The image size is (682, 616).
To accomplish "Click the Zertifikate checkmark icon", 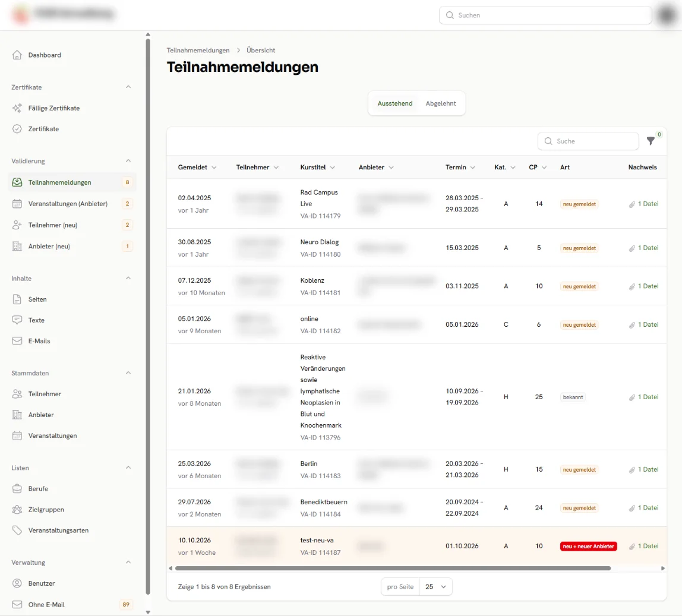I will click(17, 129).
